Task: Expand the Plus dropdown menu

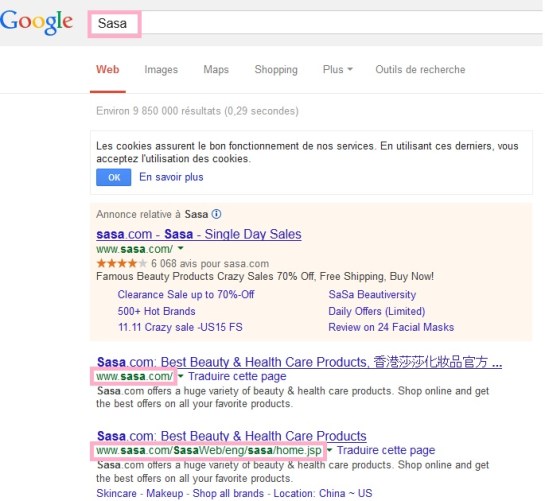Action: tap(337, 70)
